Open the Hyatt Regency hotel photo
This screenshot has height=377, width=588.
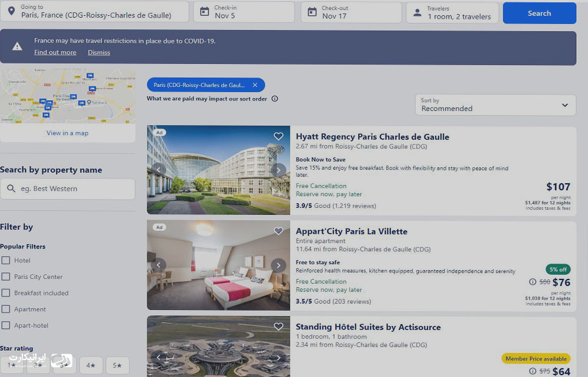219,170
